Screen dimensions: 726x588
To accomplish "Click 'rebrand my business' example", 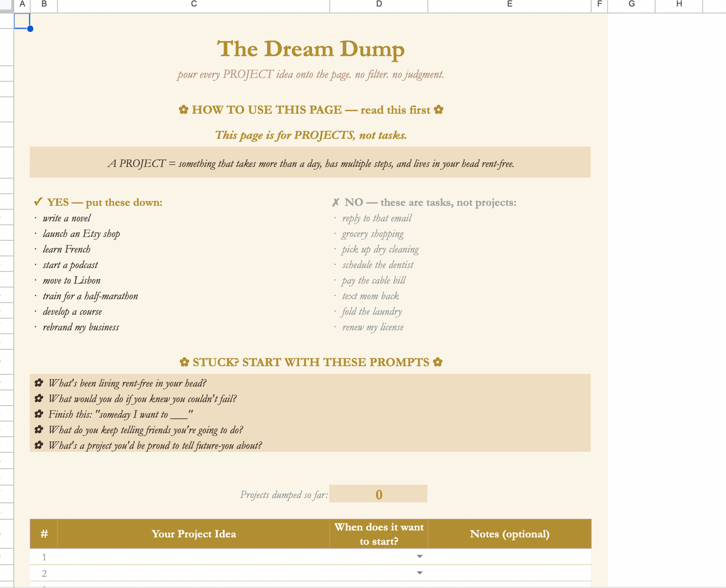I will (x=81, y=327).
